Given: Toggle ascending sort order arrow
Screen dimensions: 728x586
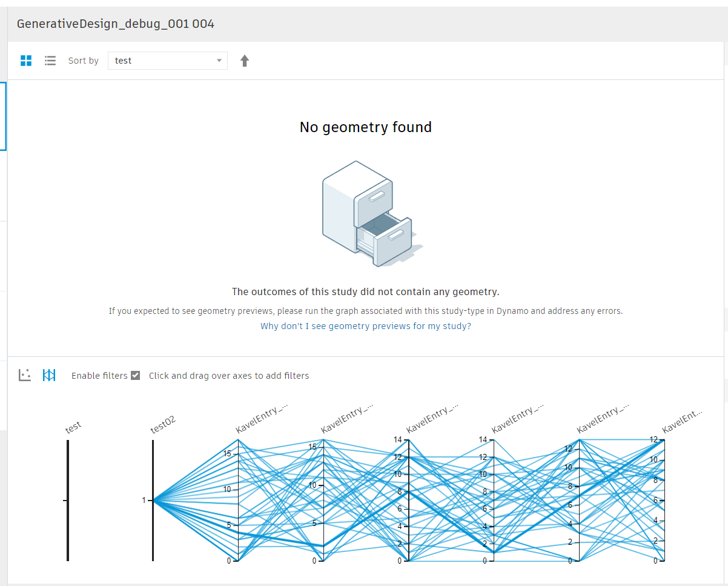Looking at the screenshot, I should click(x=245, y=61).
